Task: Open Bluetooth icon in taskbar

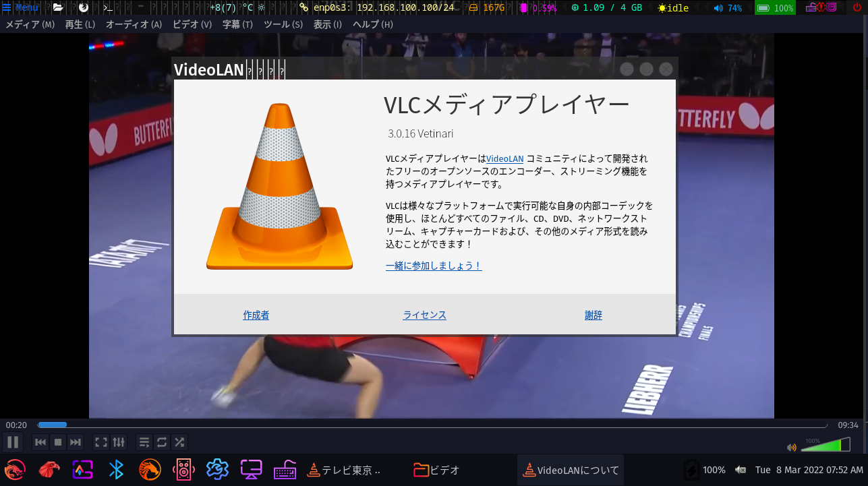Action: click(x=116, y=469)
